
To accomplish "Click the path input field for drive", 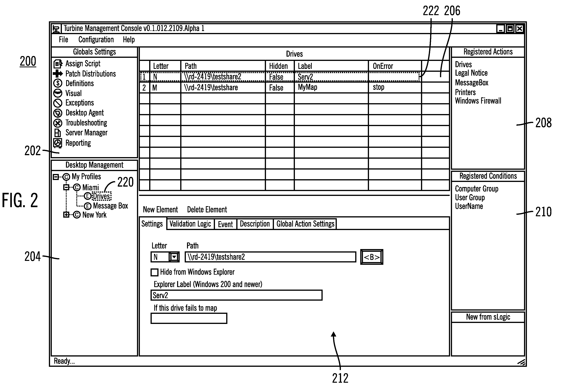I will 272,257.
